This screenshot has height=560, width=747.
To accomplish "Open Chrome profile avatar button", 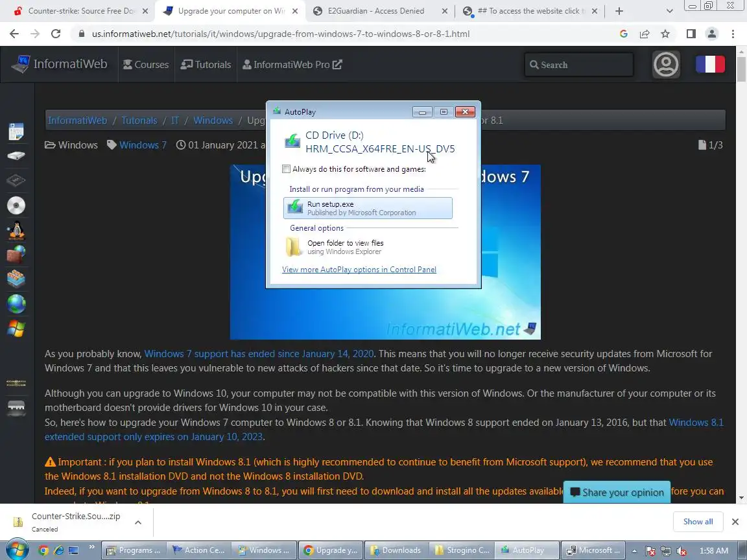I will tap(712, 34).
